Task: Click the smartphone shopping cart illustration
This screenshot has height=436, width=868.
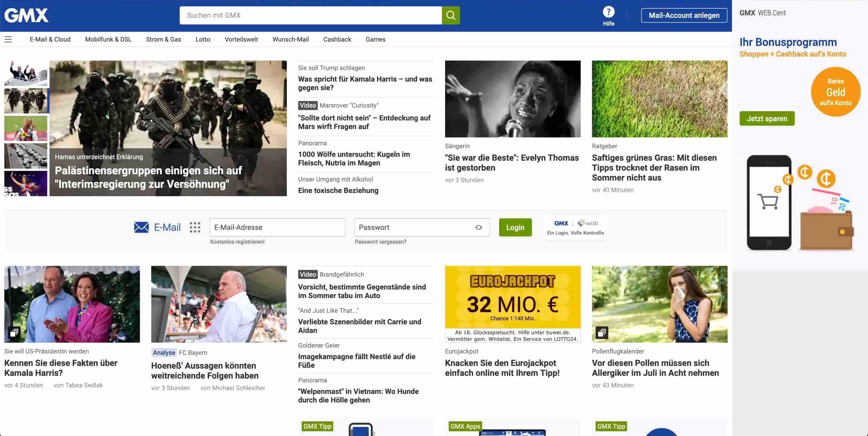Action: click(x=769, y=203)
